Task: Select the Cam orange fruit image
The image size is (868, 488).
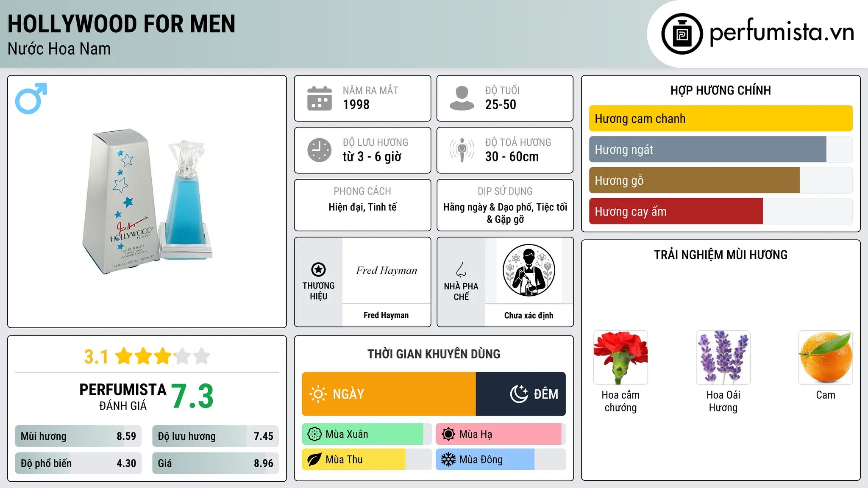Action: point(826,358)
